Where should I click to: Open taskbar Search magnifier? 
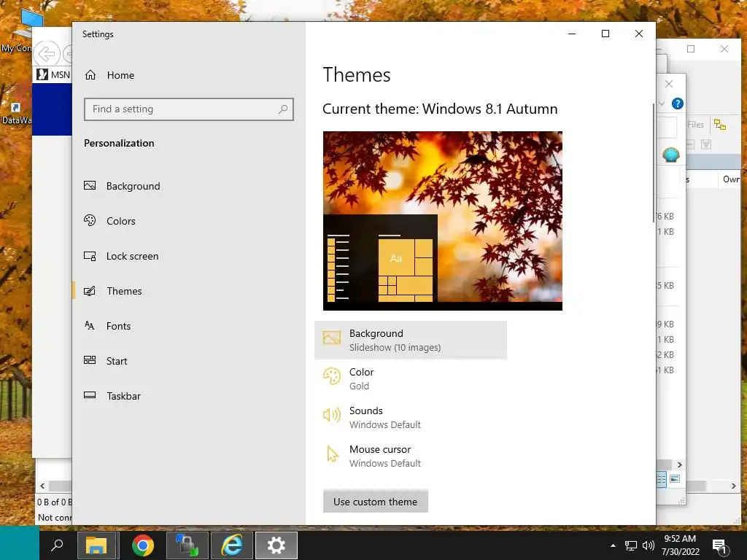[x=57, y=545]
